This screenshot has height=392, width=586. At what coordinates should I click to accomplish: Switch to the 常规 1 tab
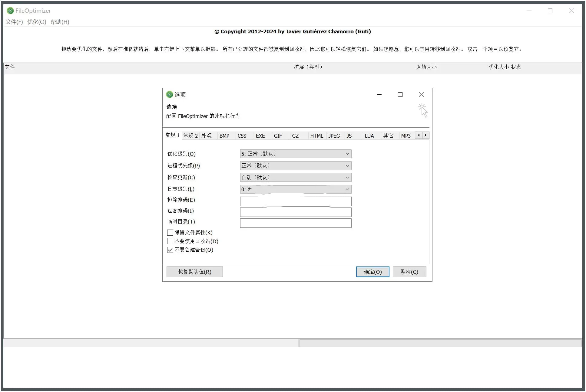[172, 135]
